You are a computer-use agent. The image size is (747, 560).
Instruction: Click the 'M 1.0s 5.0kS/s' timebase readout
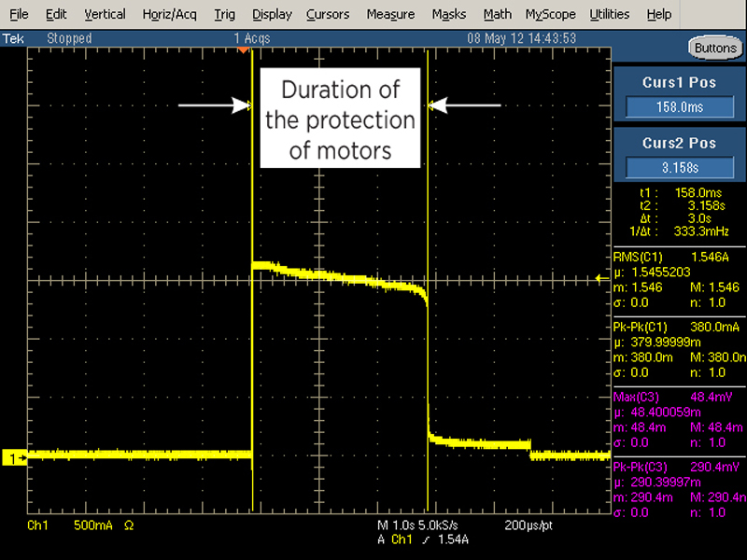tap(417, 525)
